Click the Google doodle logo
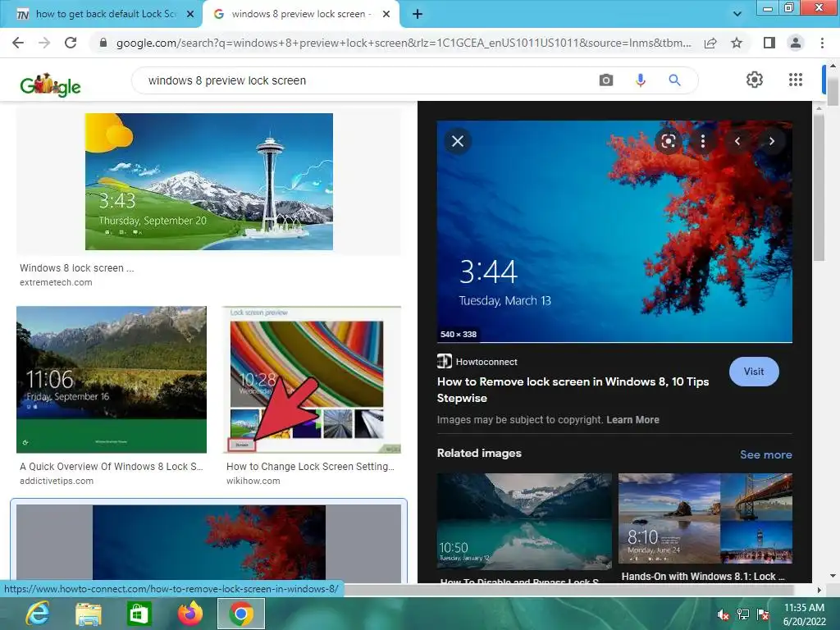This screenshot has height=630, width=840. point(50,84)
